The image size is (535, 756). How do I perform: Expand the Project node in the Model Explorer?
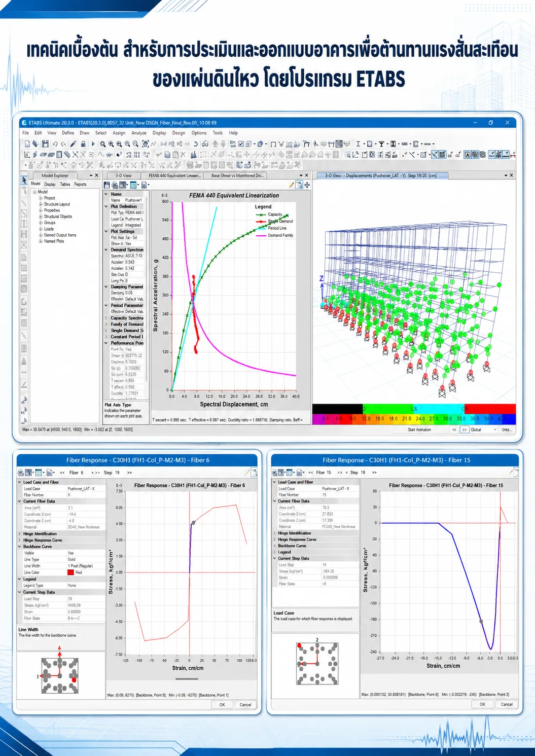pyautogui.click(x=41, y=198)
